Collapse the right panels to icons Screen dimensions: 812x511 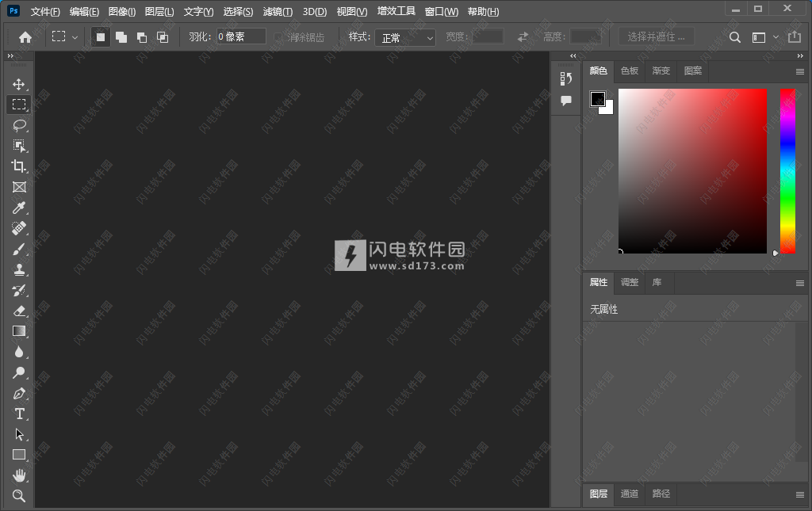(800, 56)
